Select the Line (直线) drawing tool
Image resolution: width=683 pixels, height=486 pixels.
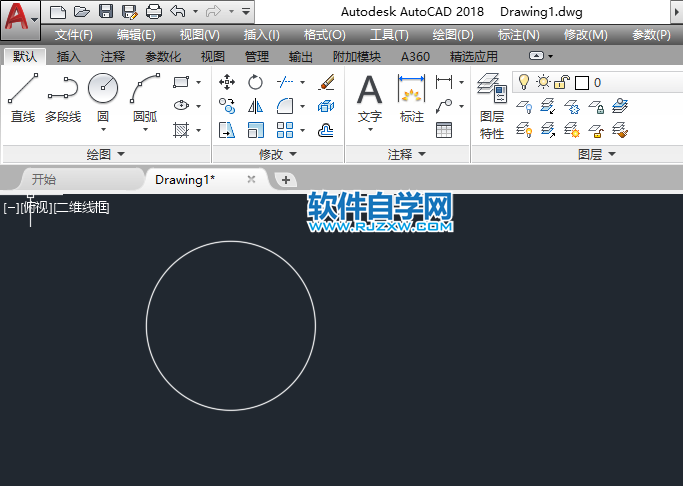tap(22, 98)
